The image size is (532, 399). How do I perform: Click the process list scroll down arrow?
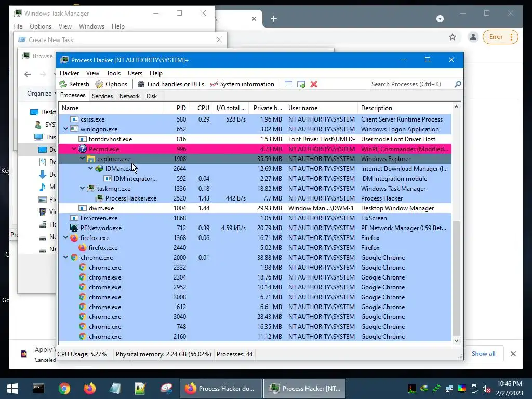pyautogui.click(x=456, y=341)
